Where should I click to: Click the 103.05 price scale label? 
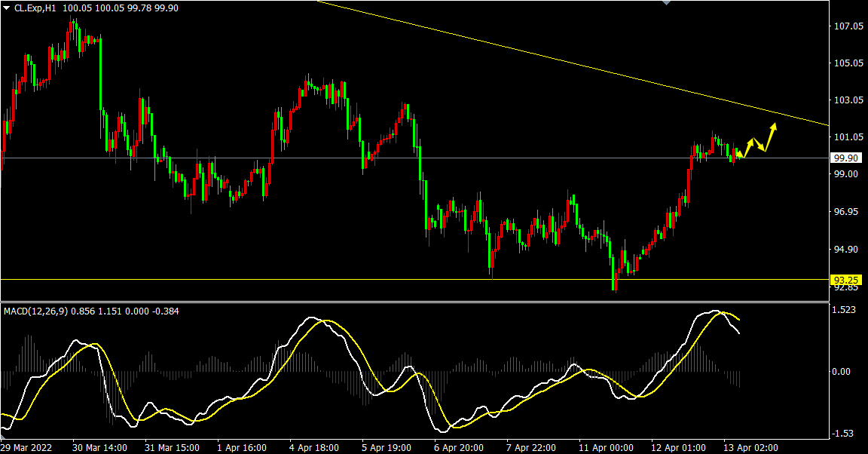pos(848,100)
